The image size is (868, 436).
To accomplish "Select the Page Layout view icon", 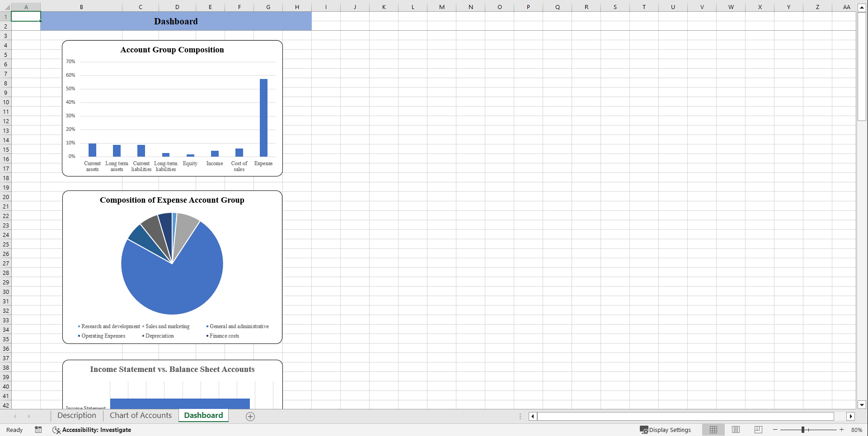I will 736,430.
